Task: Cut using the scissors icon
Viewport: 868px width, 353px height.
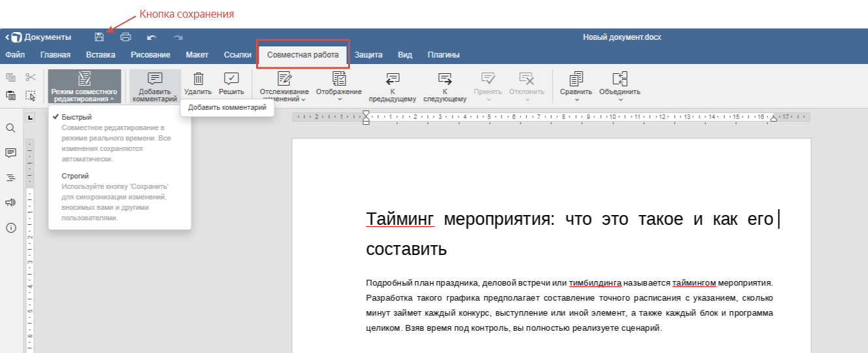Action: 31,77
